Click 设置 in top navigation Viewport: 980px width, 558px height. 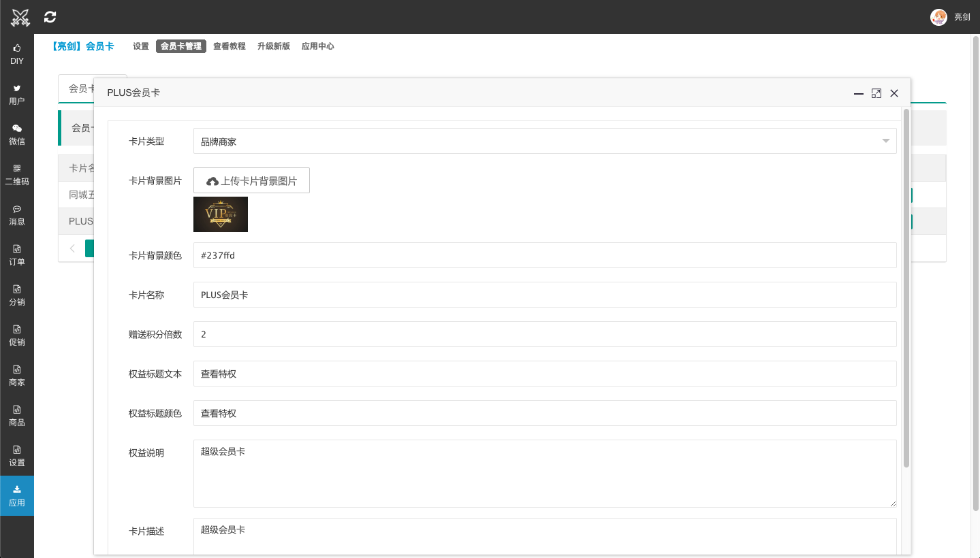click(141, 46)
